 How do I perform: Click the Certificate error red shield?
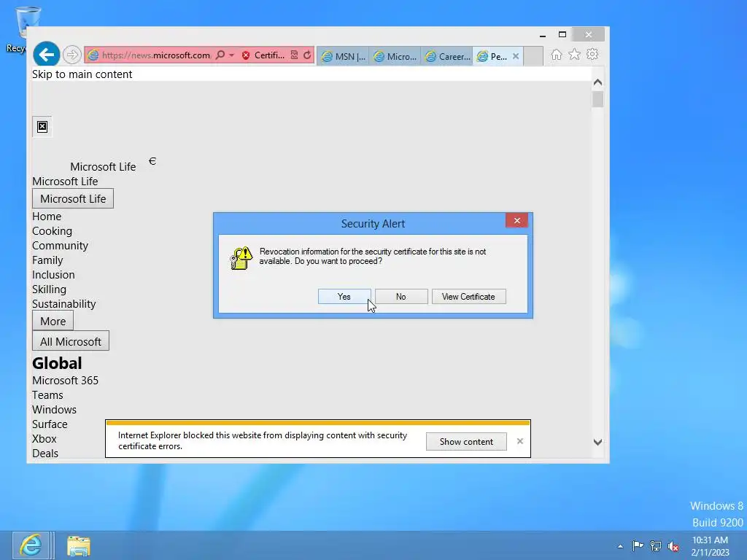click(246, 55)
